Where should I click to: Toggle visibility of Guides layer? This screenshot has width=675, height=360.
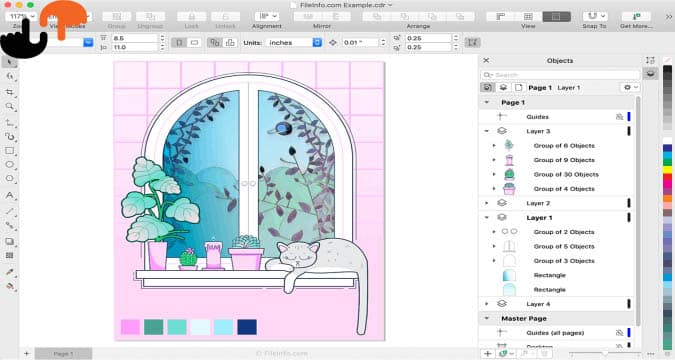click(619, 117)
